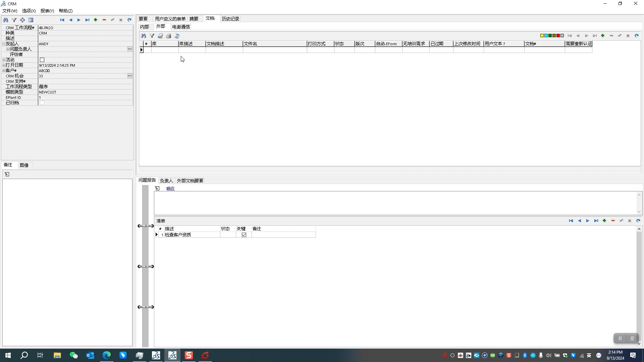The image size is (644, 362).
Task: Click the binoculars search icon in left toolbar
Action: point(6,20)
